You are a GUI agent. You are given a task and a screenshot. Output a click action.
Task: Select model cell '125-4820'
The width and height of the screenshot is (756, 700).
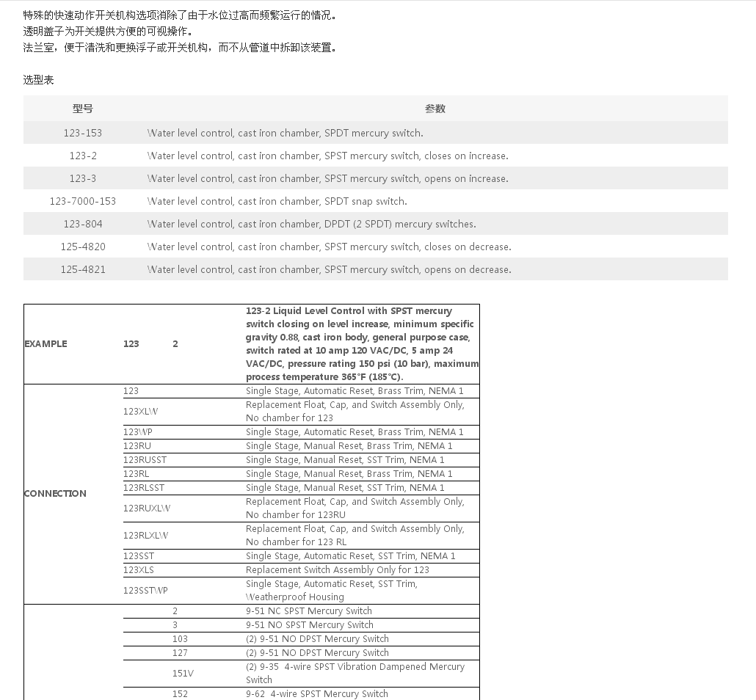(x=82, y=246)
